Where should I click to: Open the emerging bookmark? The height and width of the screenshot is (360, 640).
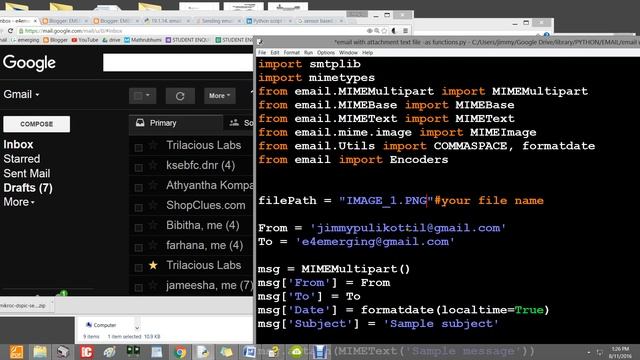[x=25, y=40]
